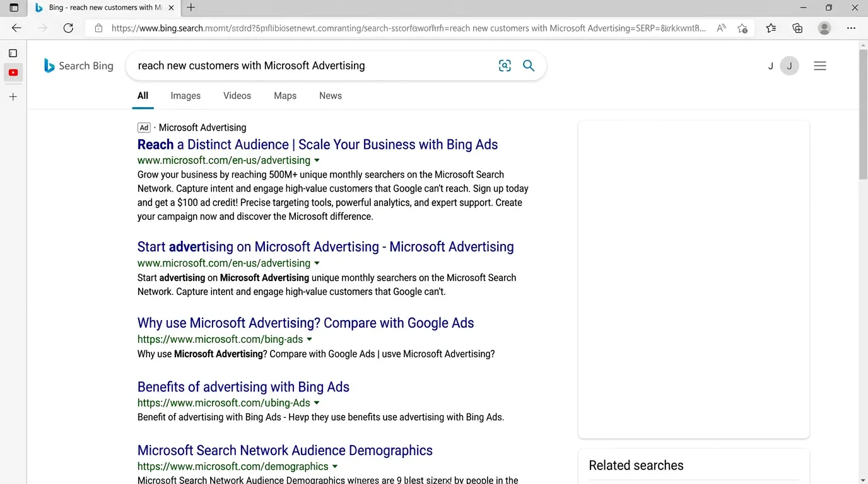Image resolution: width=868 pixels, height=484 pixels.
Task: Add a sidebar item with plus icon
Action: coord(13,96)
